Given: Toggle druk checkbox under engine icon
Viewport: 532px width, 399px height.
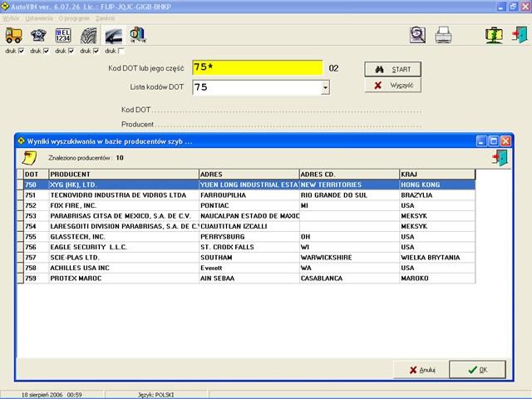Looking at the screenshot, I should point(47,51).
